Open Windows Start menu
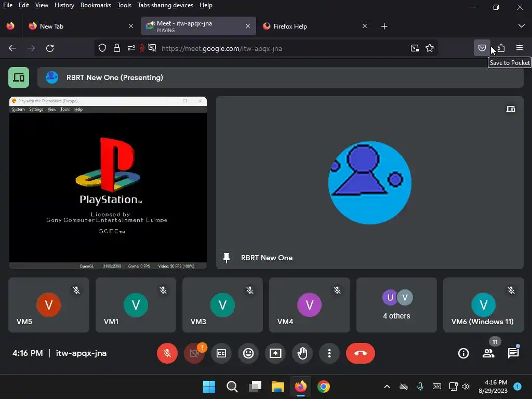 point(209,387)
